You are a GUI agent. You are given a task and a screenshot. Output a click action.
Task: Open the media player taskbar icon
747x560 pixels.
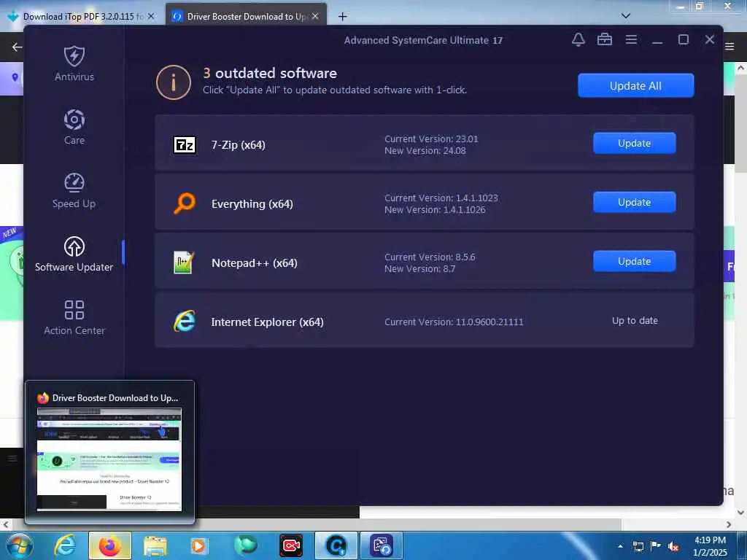(x=198, y=545)
